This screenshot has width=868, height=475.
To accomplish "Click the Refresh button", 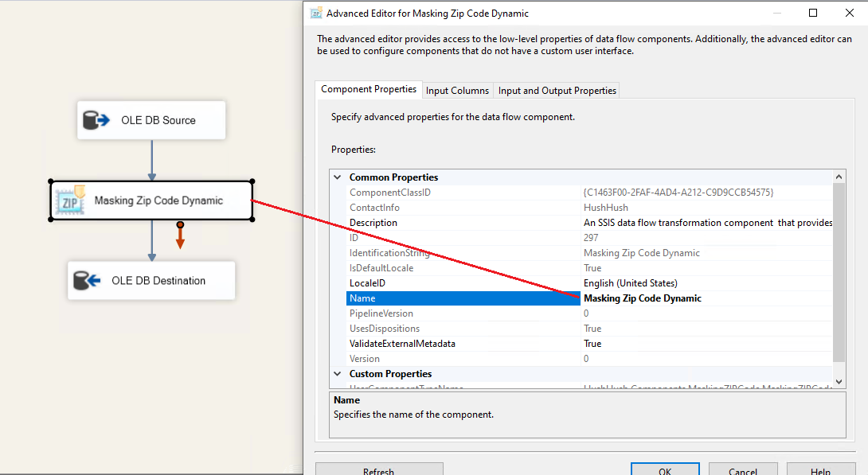I will [x=378, y=469].
